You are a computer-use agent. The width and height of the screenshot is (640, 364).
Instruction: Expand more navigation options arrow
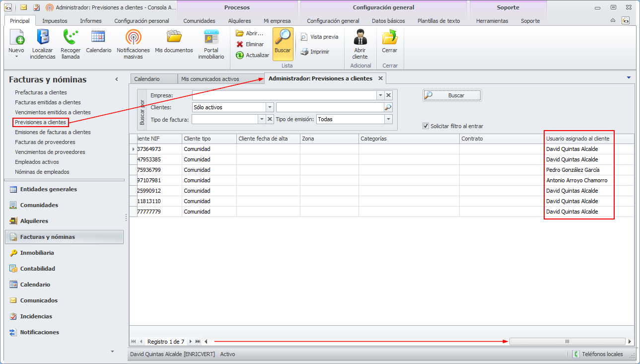pyautogui.click(x=112, y=351)
